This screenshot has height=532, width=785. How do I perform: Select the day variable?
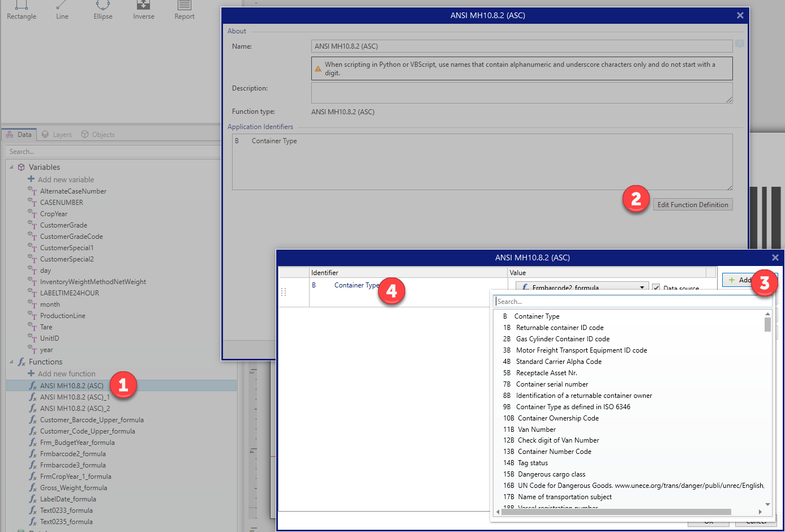point(45,271)
